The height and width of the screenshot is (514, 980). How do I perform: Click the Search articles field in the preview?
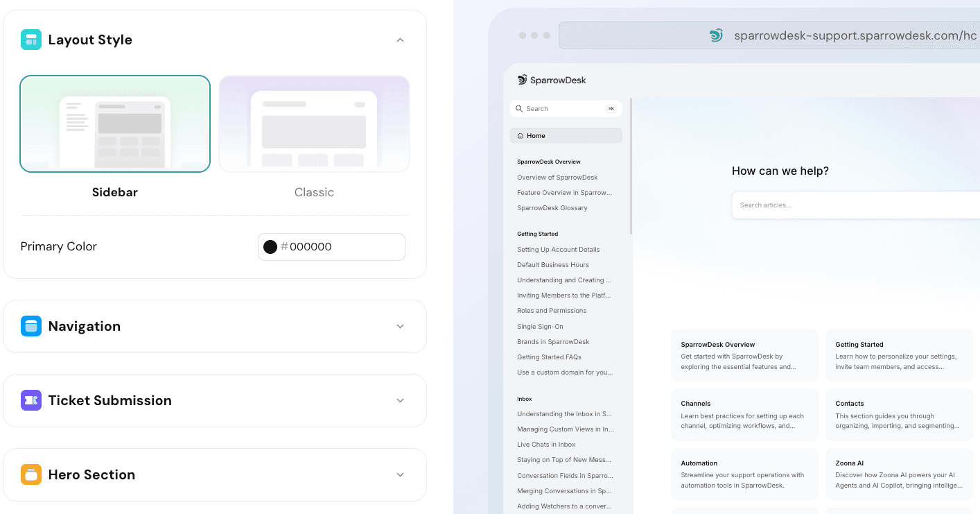pyautogui.click(x=856, y=205)
